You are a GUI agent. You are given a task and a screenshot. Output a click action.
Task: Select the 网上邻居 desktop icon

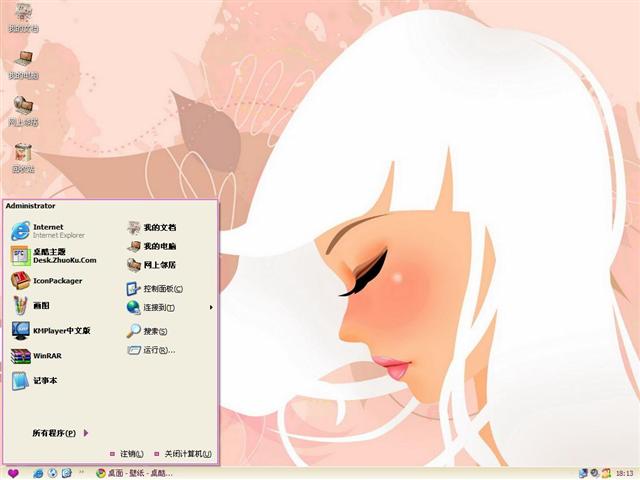click(22, 109)
